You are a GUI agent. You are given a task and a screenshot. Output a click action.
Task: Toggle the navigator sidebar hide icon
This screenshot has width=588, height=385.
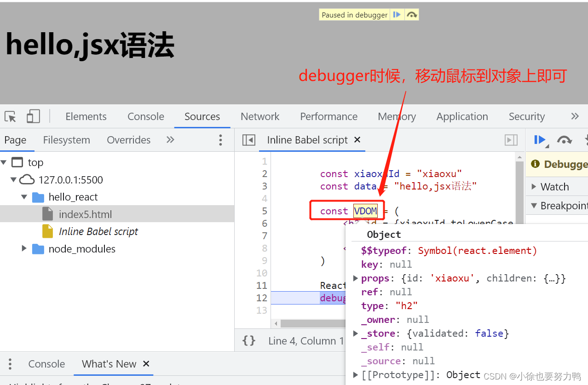[249, 140]
